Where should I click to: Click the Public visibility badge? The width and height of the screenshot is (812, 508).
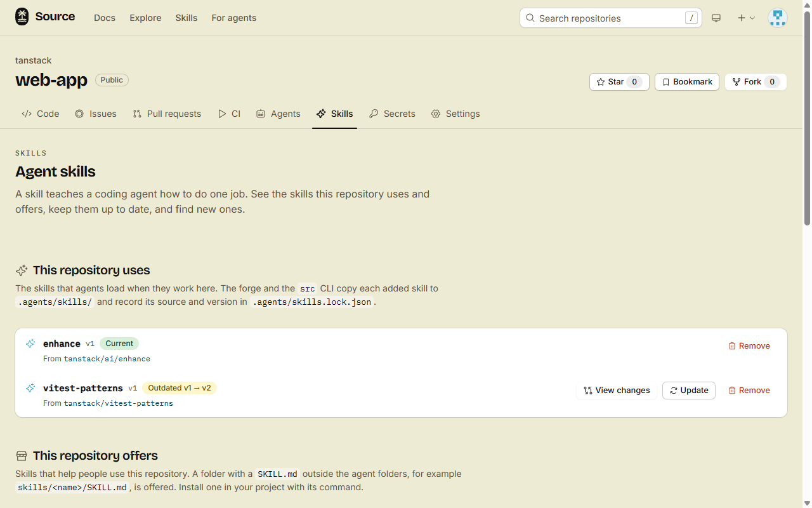(x=112, y=80)
